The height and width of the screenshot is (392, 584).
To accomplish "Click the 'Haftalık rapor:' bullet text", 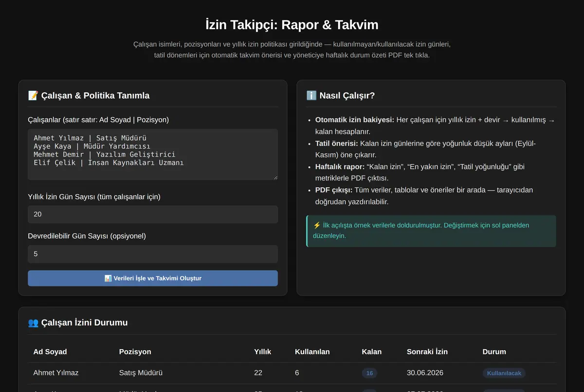I will pos(340,166).
